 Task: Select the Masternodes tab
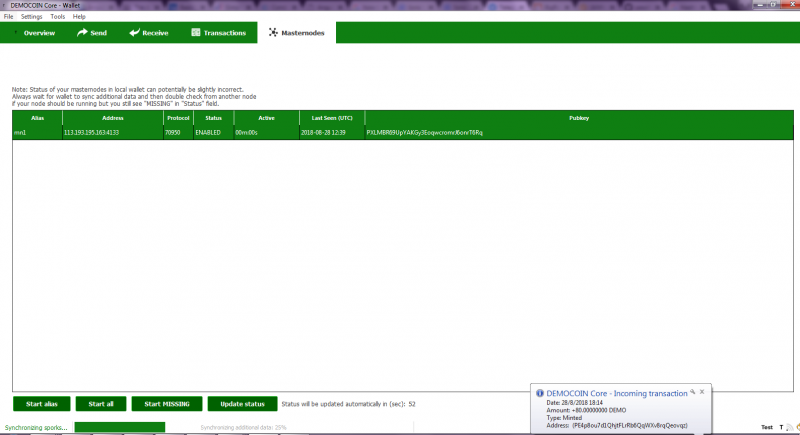point(296,33)
